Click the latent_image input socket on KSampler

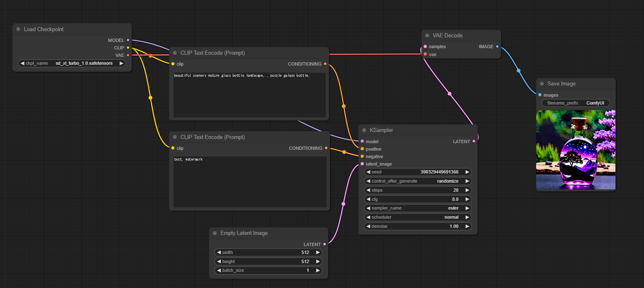(x=362, y=164)
